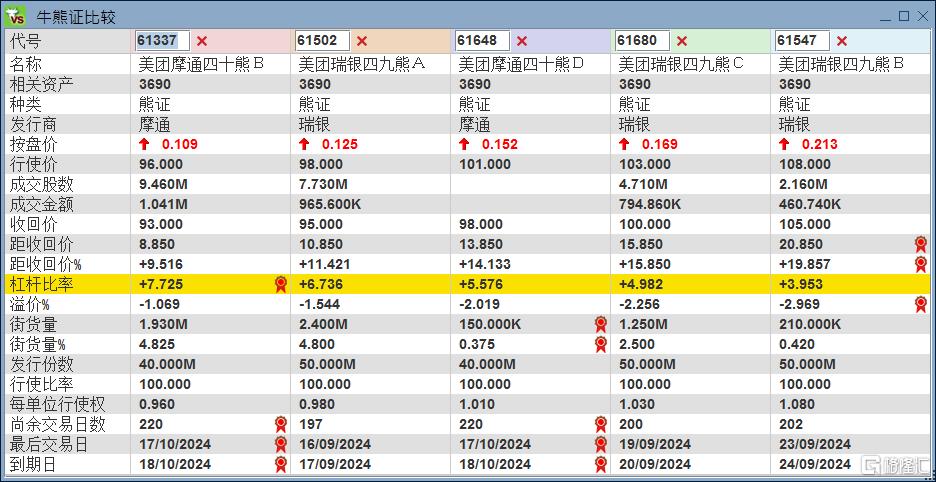
Task: Click the name 美团摩通四十熊B
Action: [202, 64]
